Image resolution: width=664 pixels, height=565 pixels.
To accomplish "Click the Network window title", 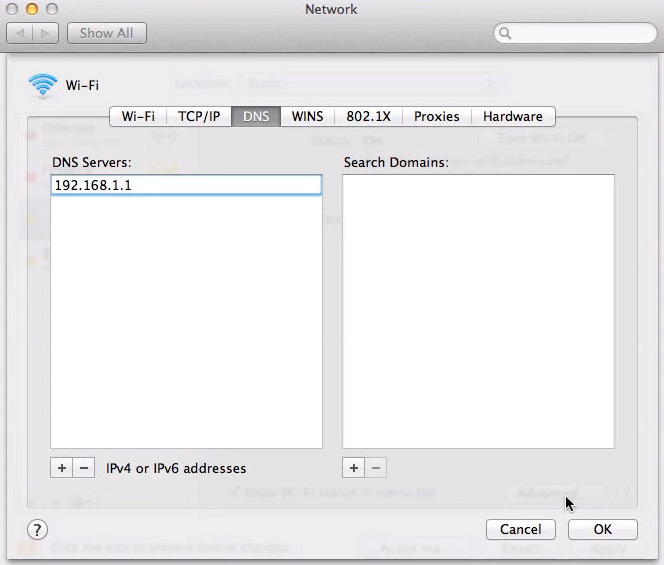I will (x=331, y=9).
